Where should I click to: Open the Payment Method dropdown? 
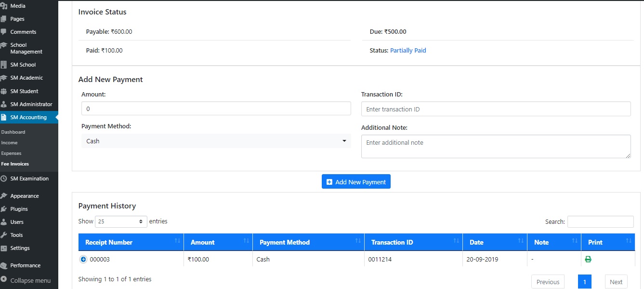[215, 141]
